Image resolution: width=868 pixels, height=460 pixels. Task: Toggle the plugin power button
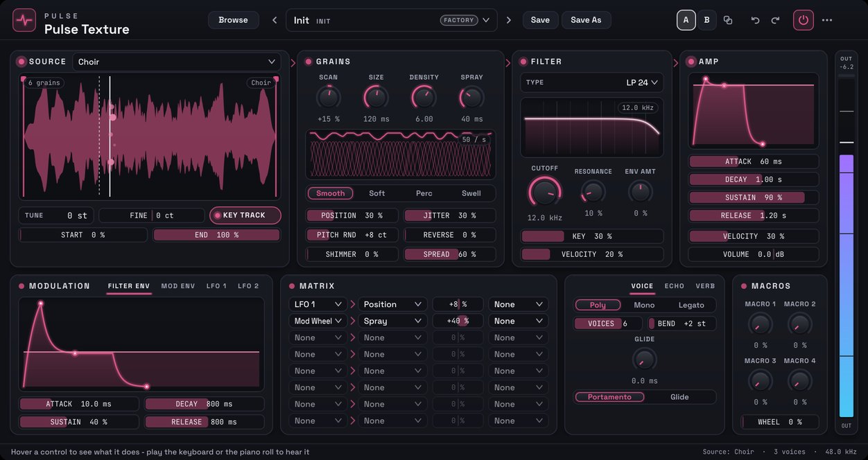(804, 20)
